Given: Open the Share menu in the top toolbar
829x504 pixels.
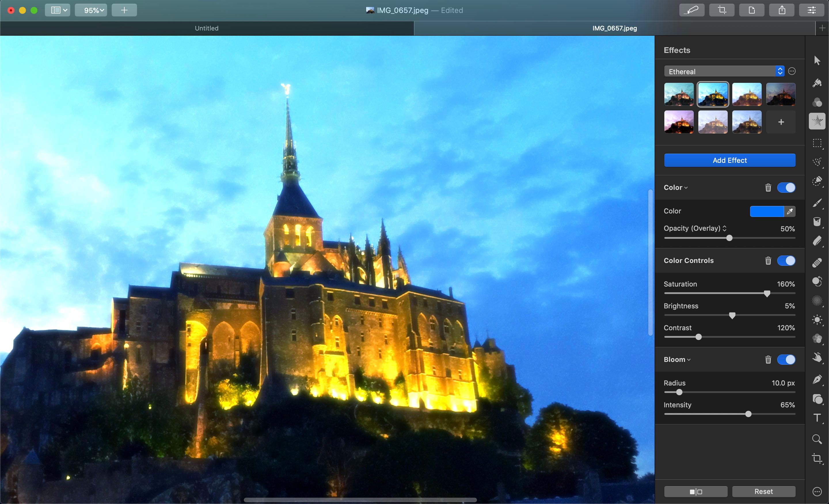Looking at the screenshot, I should point(782,10).
